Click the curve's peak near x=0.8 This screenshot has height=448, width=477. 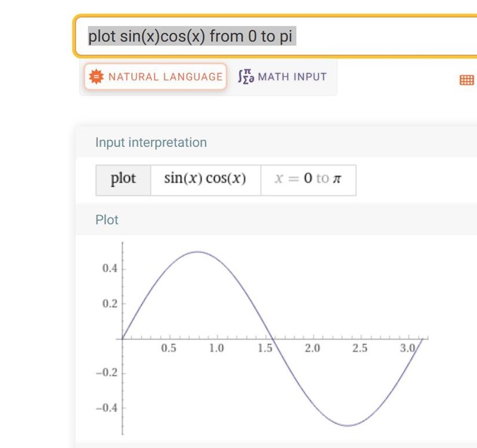[x=197, y=251]
